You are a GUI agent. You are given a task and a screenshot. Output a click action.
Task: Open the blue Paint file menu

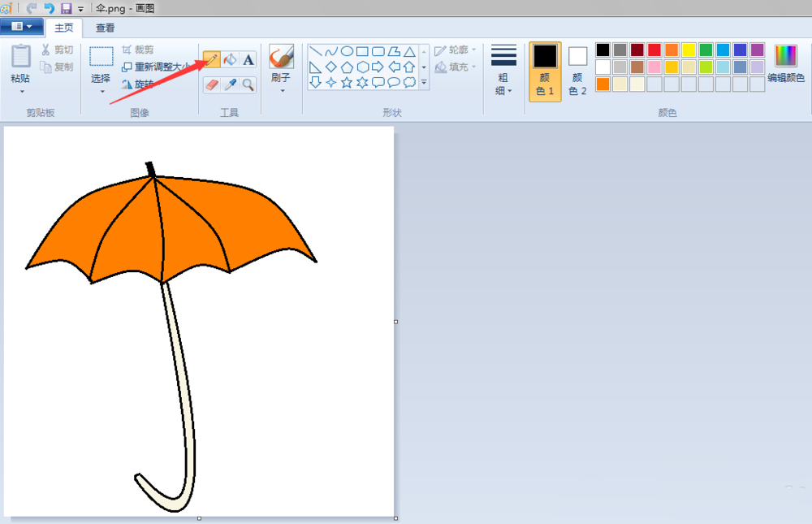coord(22,27)
